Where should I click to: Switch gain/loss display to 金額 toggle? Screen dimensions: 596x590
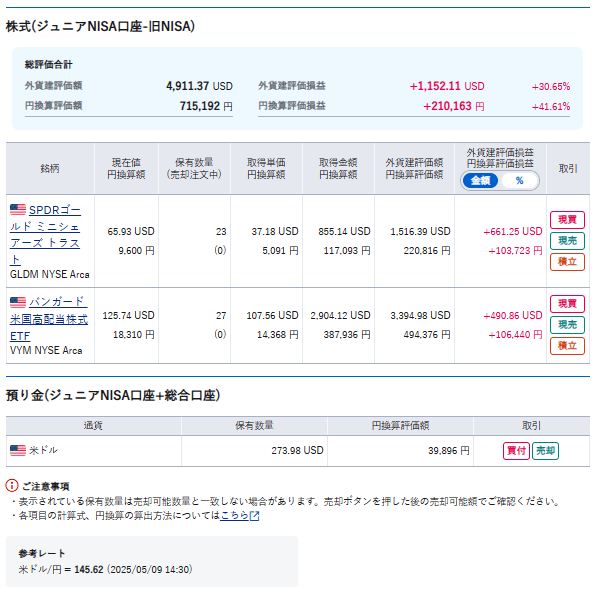pos(480,181)
